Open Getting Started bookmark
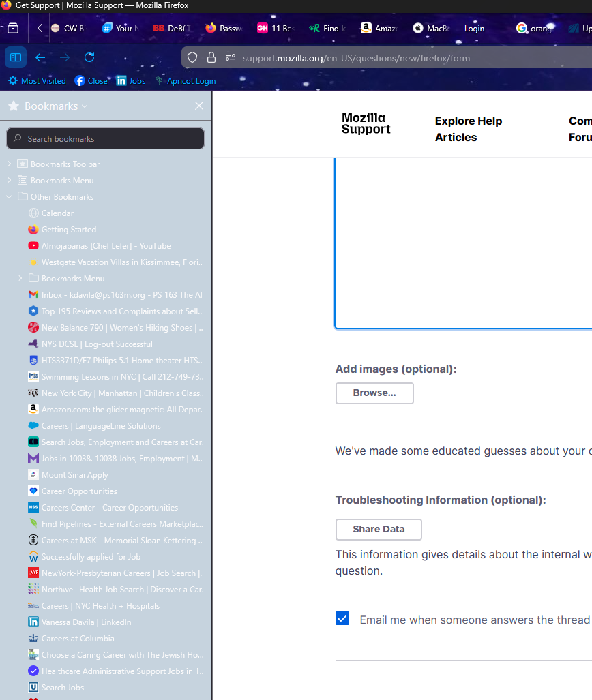 (62, 230)
